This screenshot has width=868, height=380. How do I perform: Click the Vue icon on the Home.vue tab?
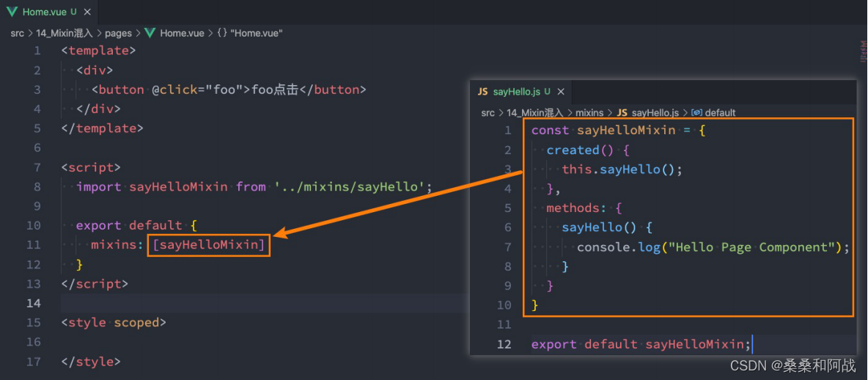(12, 12)
